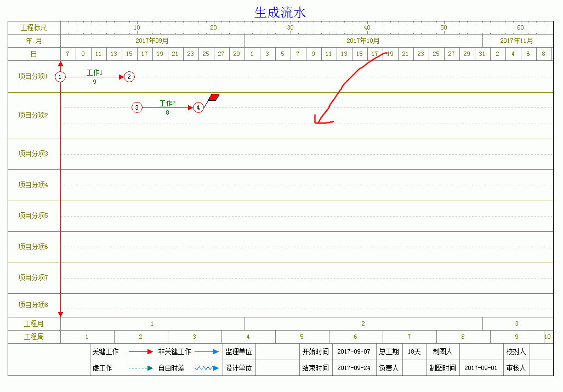This screenshot has width=563, height=392.
Task: Click the red flag marker beside node 4
Action: pyautogui.click(x=214, y=97)
